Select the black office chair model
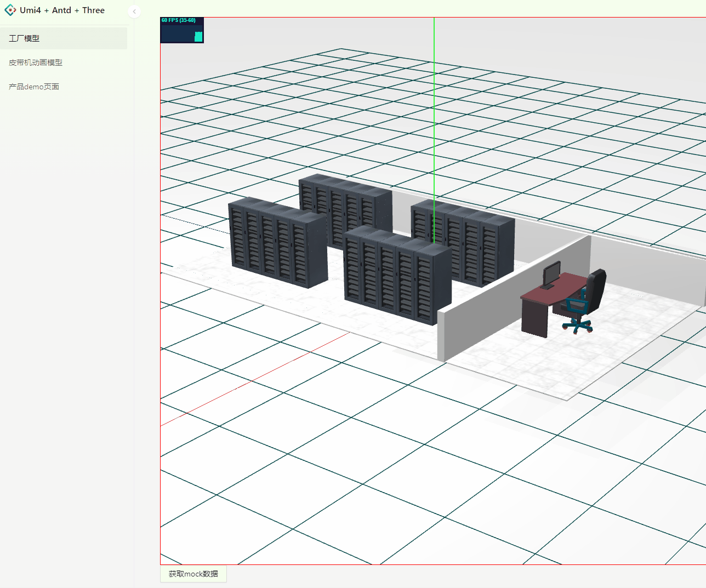706x588 pixels. click(585, 301)
